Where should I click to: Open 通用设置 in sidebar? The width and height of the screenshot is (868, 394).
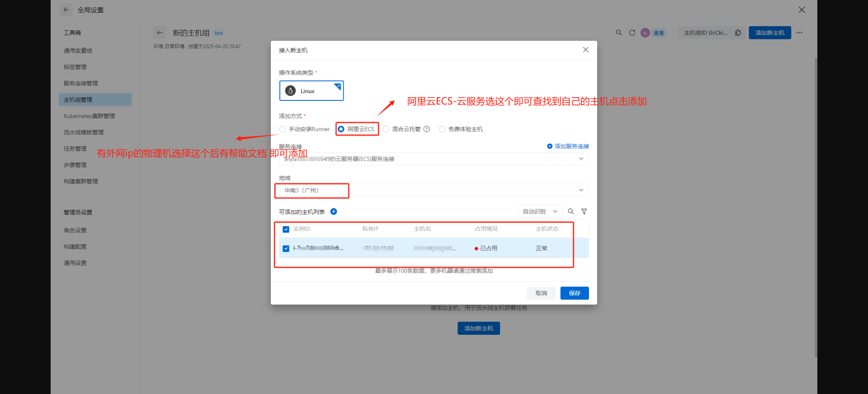point(75,263)
